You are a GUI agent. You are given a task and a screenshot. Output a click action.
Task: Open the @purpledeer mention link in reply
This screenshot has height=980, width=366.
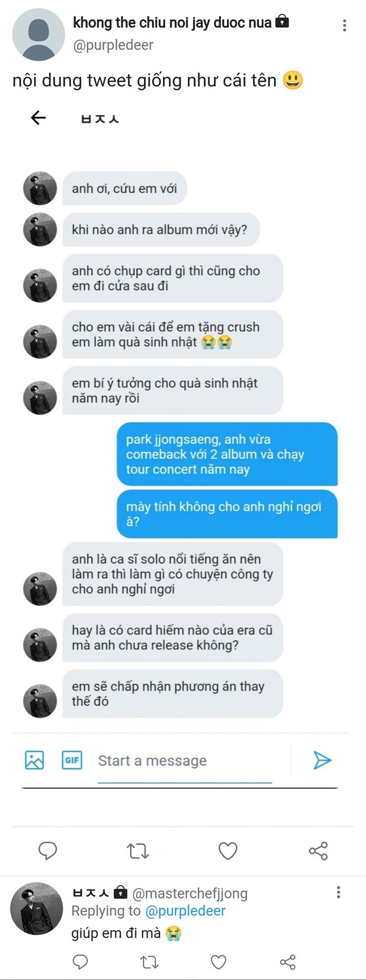pos(185,911)
